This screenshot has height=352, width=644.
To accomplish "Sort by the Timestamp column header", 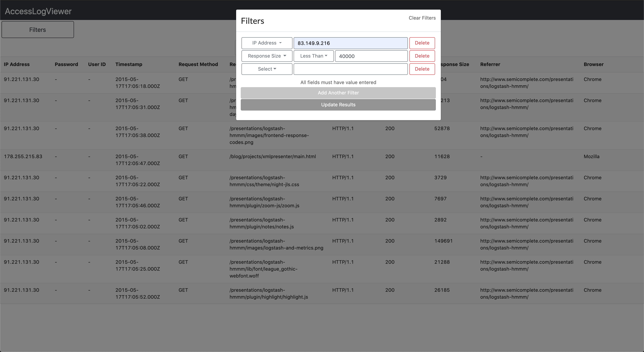I will tap(129, 64).
